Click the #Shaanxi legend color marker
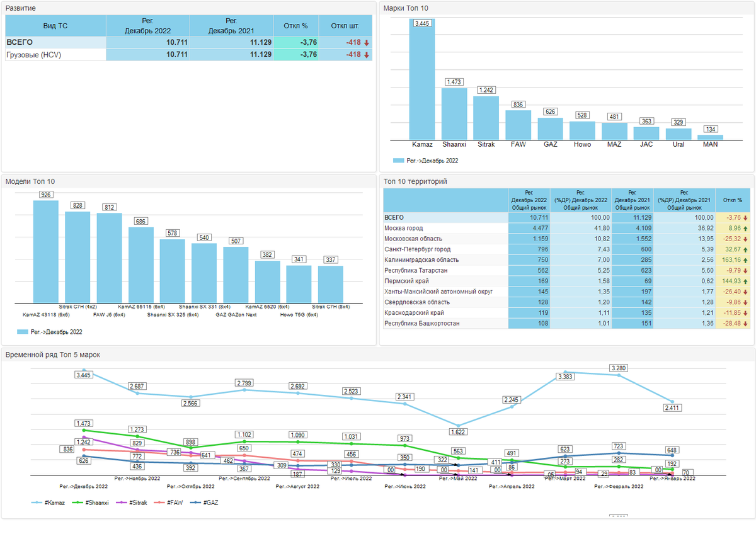The width and height of the screenshot is (756, 534). pos(79,503)
